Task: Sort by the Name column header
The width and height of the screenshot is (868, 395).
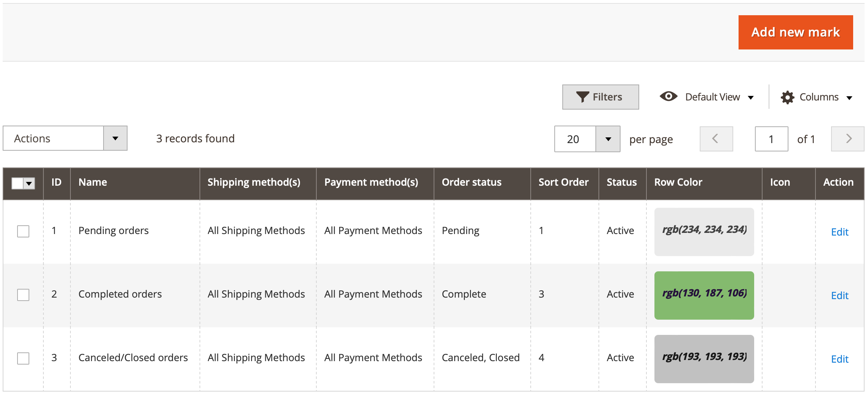Action: click(135, 183)
